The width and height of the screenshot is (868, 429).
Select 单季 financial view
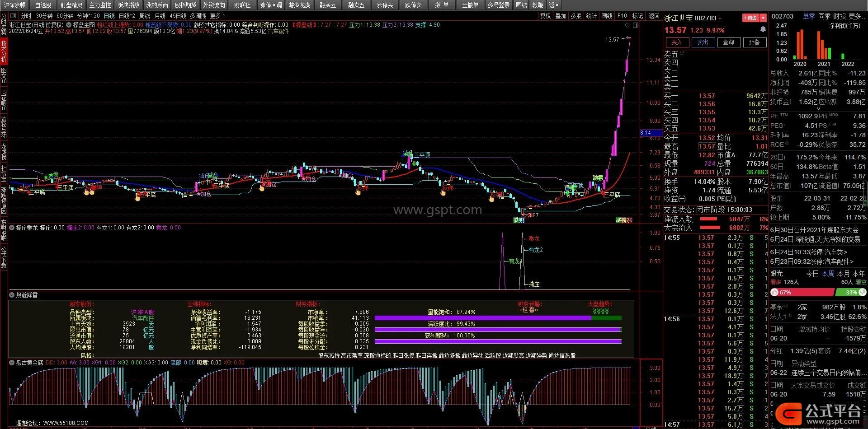coord(809,16)
